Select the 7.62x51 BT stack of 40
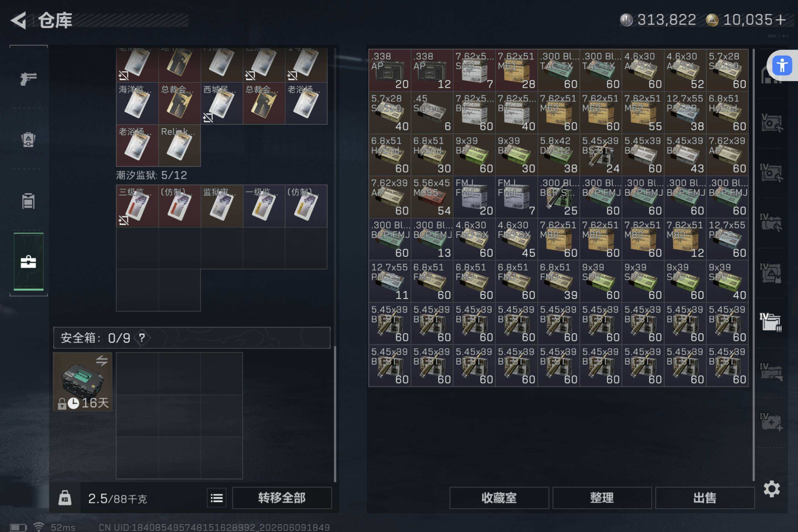This screenshot has height=532, width=798. [516, 112]
